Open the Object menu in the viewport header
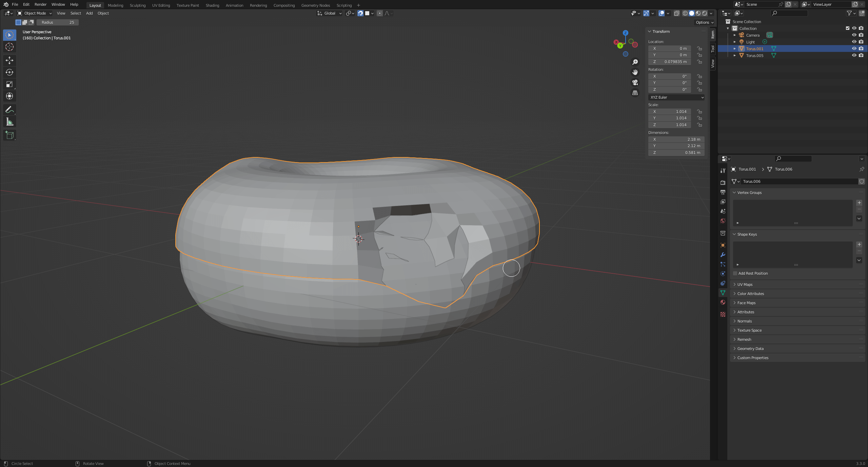 103,13
